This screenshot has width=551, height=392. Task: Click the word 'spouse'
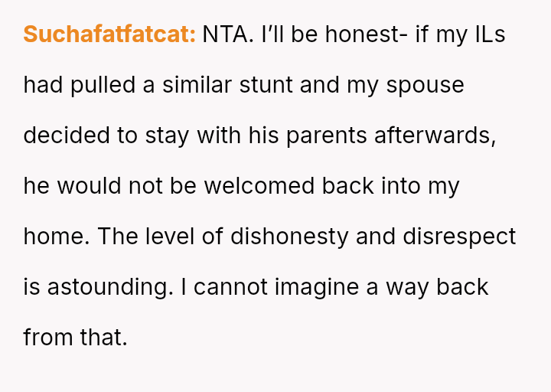point(425,85)
